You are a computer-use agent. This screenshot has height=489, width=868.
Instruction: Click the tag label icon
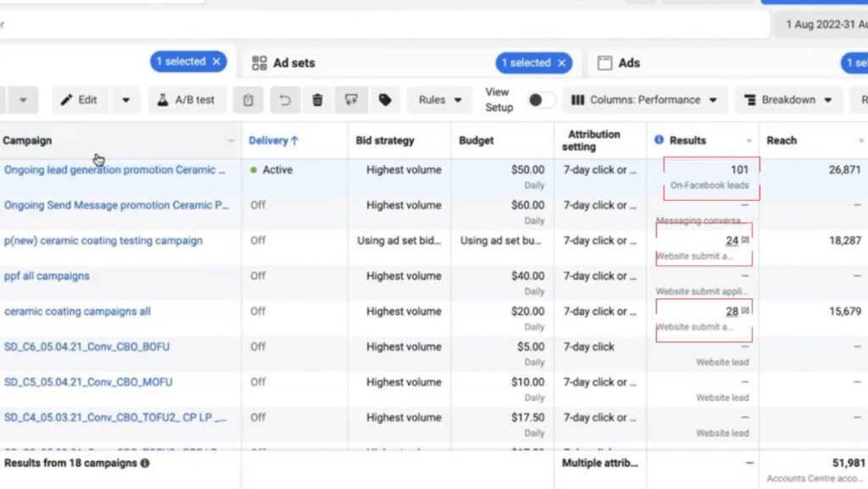coord(385,100)
